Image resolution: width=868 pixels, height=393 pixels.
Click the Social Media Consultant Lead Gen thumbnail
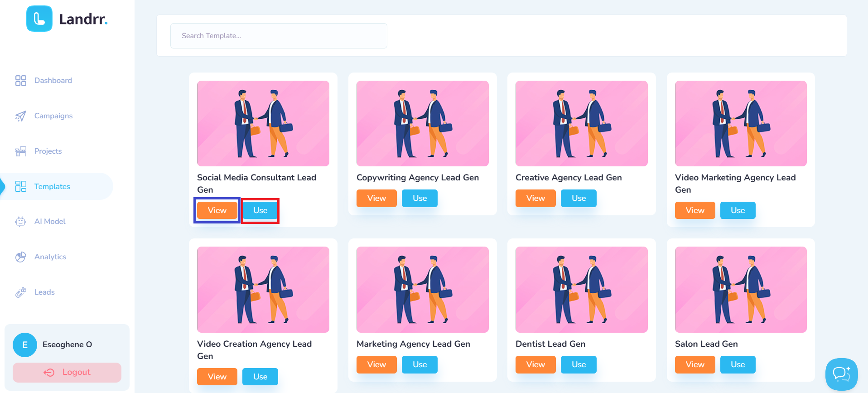click(x=263, y=123)
